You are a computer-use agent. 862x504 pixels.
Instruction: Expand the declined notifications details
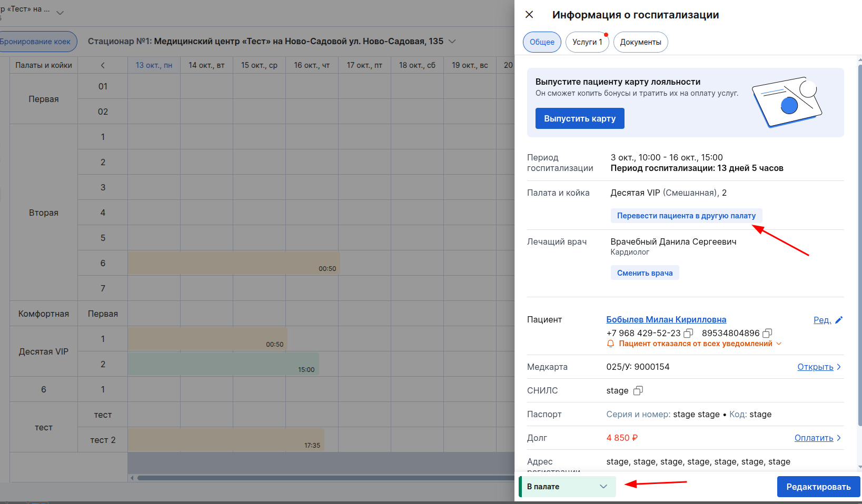click(x=779, y=344)
